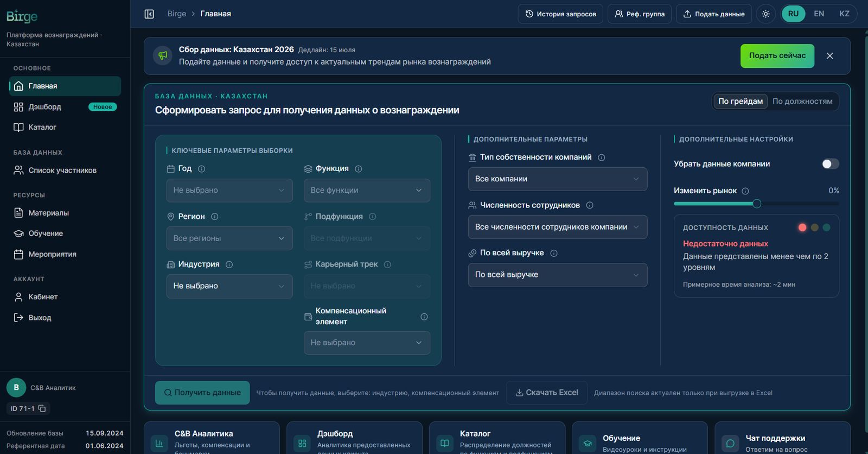Open Материалы in sidebar
The height and width of the screenshot is (454, 868).
click(x=65, y=213)
